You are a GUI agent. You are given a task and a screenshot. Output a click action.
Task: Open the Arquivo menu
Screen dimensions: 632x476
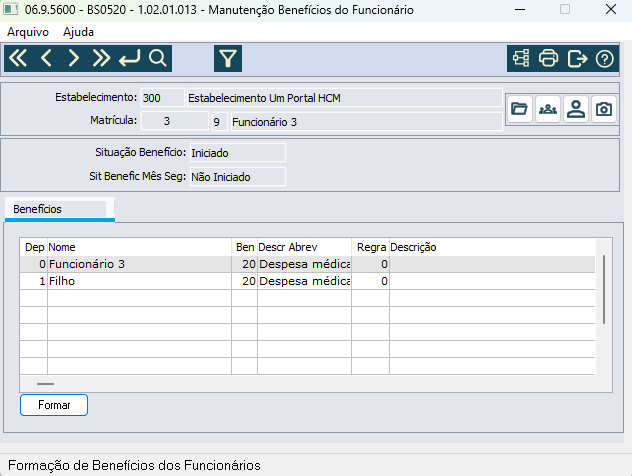point(28,32)
